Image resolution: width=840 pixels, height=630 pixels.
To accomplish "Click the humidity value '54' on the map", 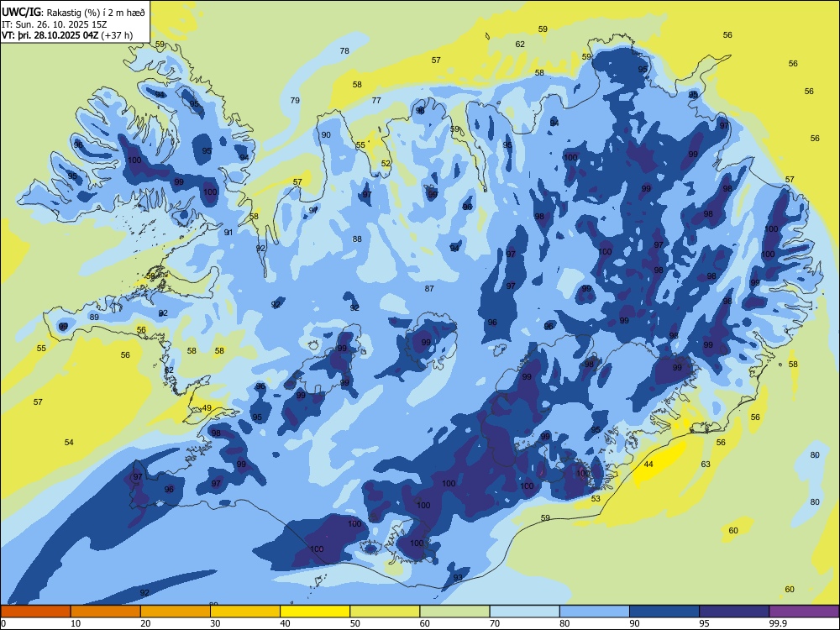I will pos(69,442).
